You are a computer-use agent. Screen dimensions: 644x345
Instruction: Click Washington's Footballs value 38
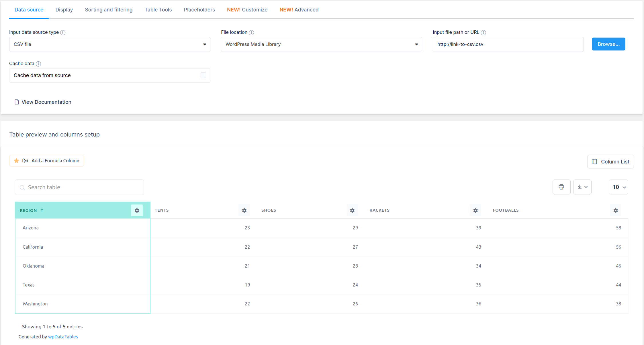pos(618,304)
